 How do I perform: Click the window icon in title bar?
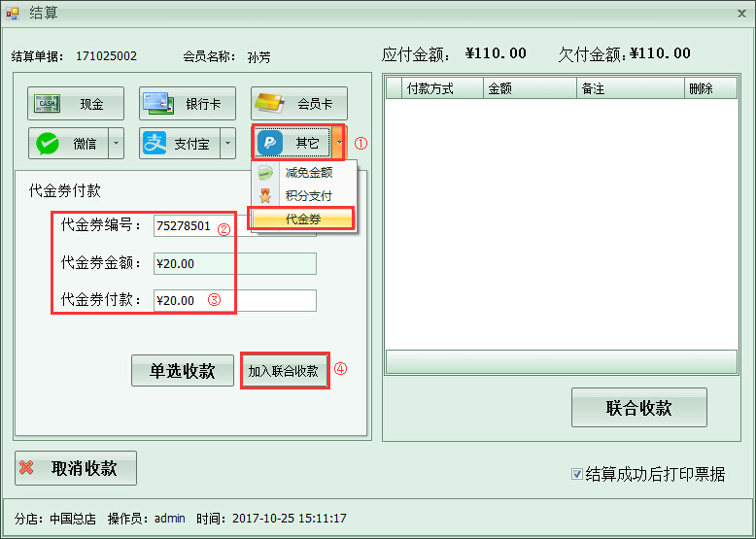pyautogui.click(x=12, y=13)
